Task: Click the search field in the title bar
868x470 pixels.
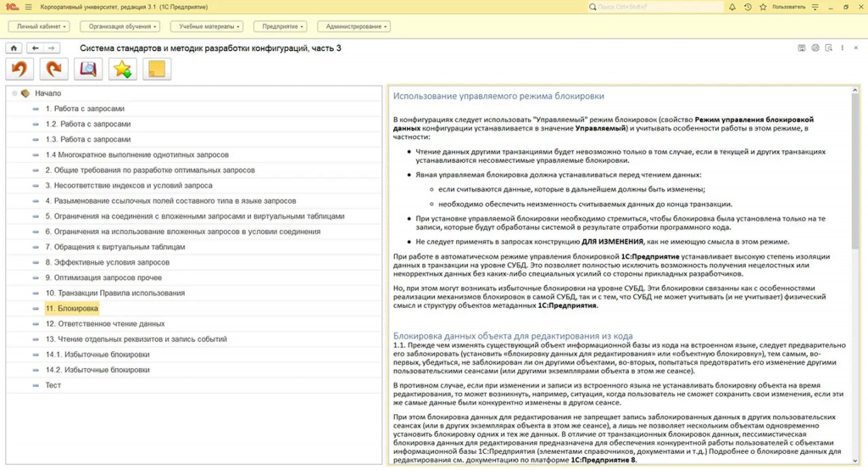Action: pyautogui.click(x=655, y=7)
